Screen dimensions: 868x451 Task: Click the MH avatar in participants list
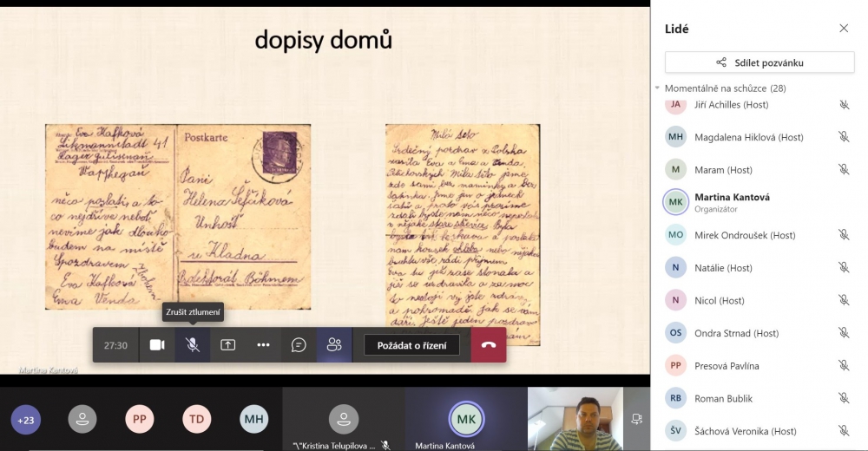click(676, 137)
